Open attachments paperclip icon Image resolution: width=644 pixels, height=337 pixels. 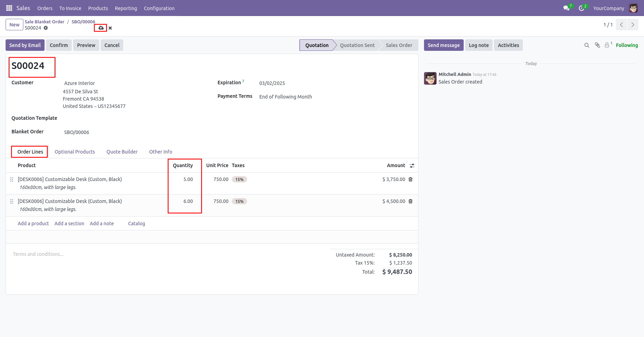point(597,45)
